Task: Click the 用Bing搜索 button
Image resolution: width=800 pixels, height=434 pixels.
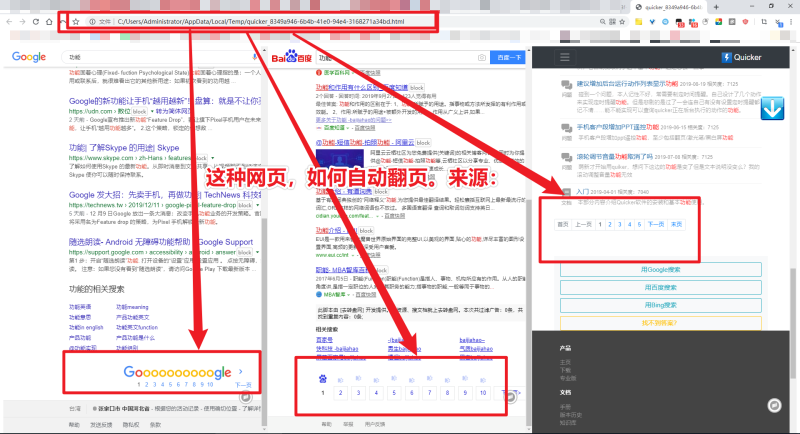Action: click(660, 305)
